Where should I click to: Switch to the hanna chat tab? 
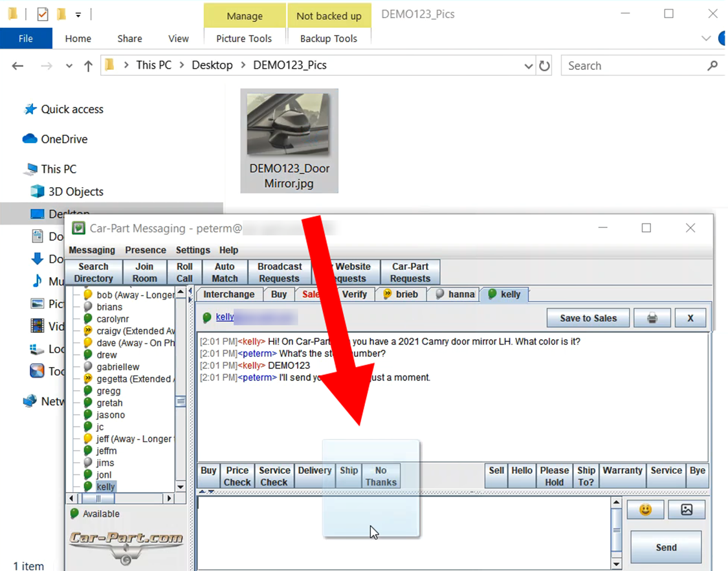[x=455, y=295]
